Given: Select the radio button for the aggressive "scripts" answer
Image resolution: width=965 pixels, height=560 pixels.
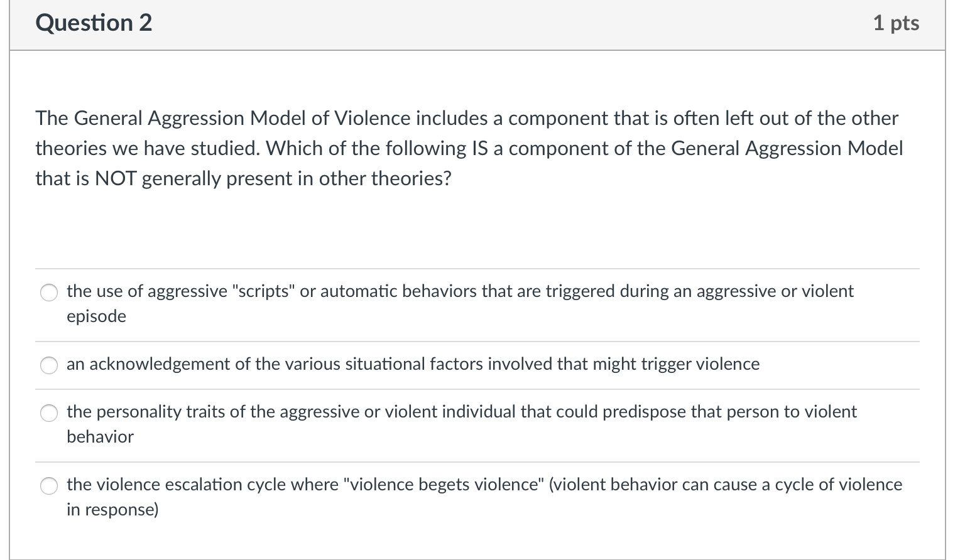Looking at the screenshot, I should pos(49,293).
